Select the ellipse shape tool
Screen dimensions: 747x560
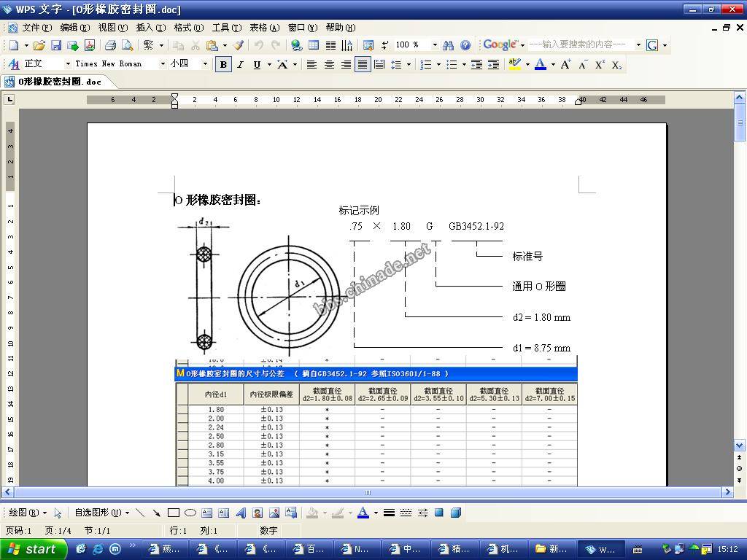pyautogui.click(x=190, y=513)
